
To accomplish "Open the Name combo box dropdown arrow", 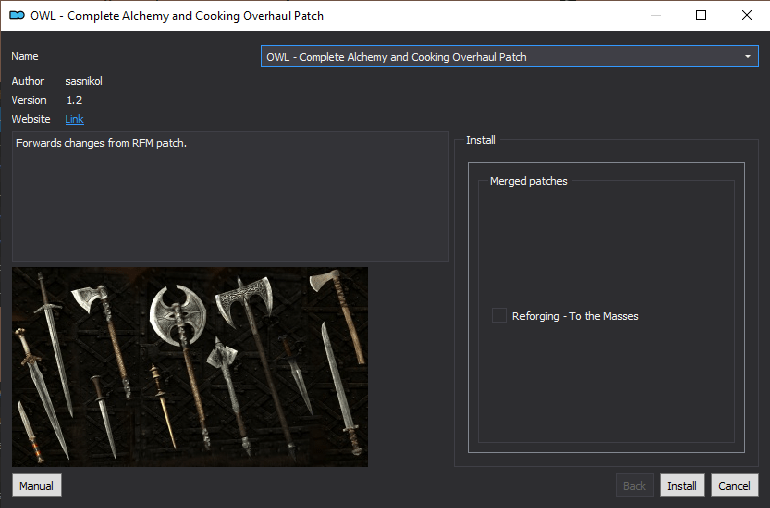I will [x=747, y=56].
